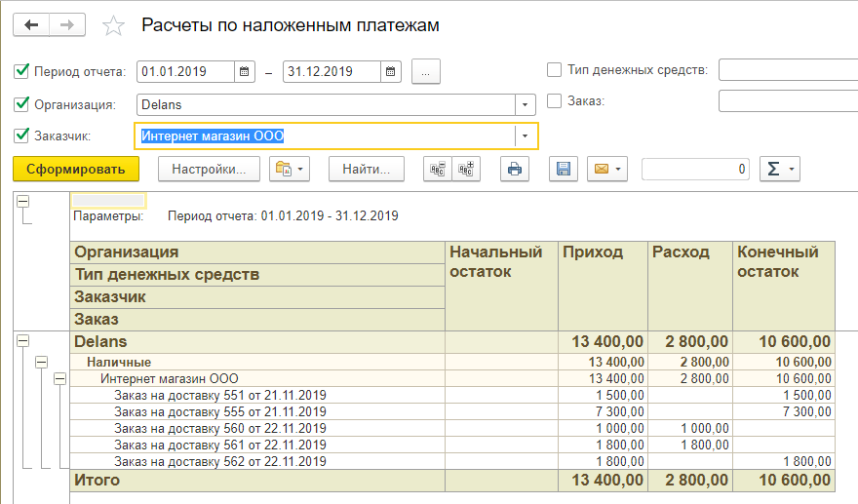
Task: Click the Найти... button
Action: point(367,169)
